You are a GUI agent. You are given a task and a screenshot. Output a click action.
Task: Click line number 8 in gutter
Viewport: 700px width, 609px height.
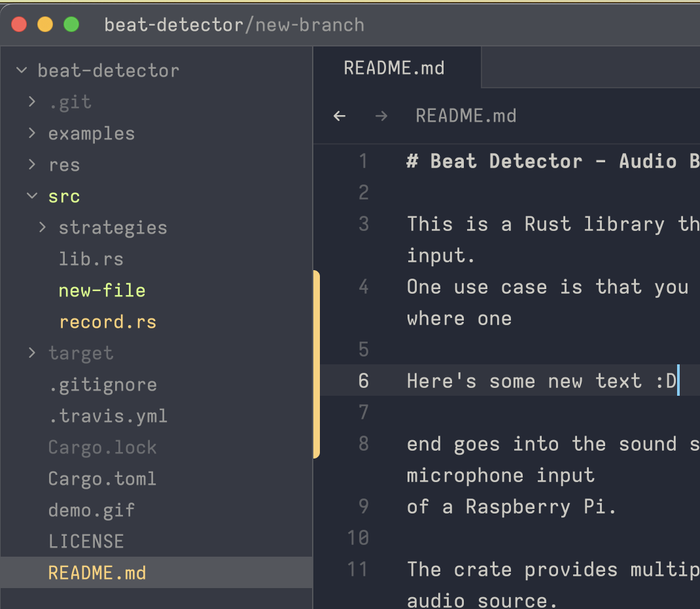point(364,444)
